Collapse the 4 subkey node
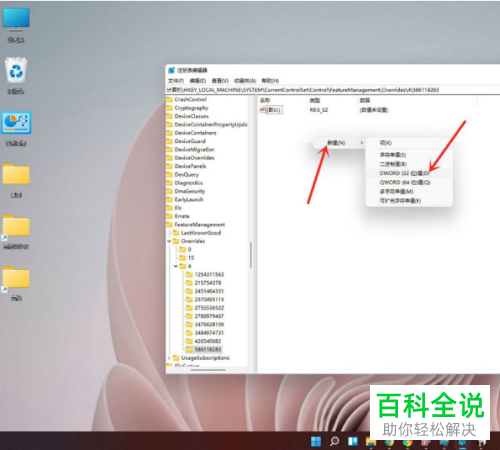The image size is (500, 450). tap(176, 266)
